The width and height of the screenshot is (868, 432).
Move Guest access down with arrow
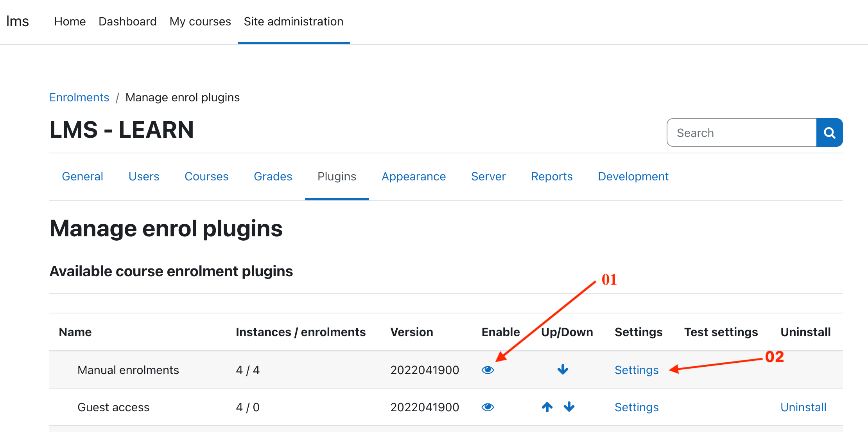point(569,407)
